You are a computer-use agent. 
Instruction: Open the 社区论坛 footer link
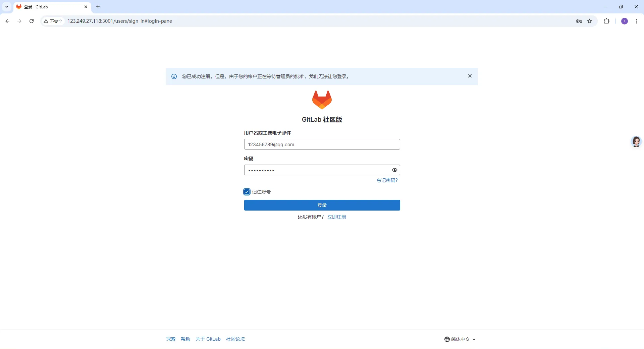(x=235, y=339)
